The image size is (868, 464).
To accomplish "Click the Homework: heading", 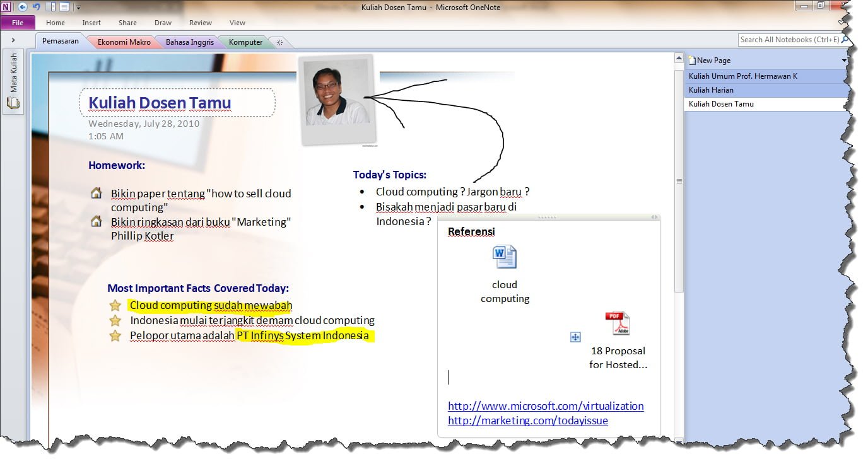I will click(x=117, y=165).
